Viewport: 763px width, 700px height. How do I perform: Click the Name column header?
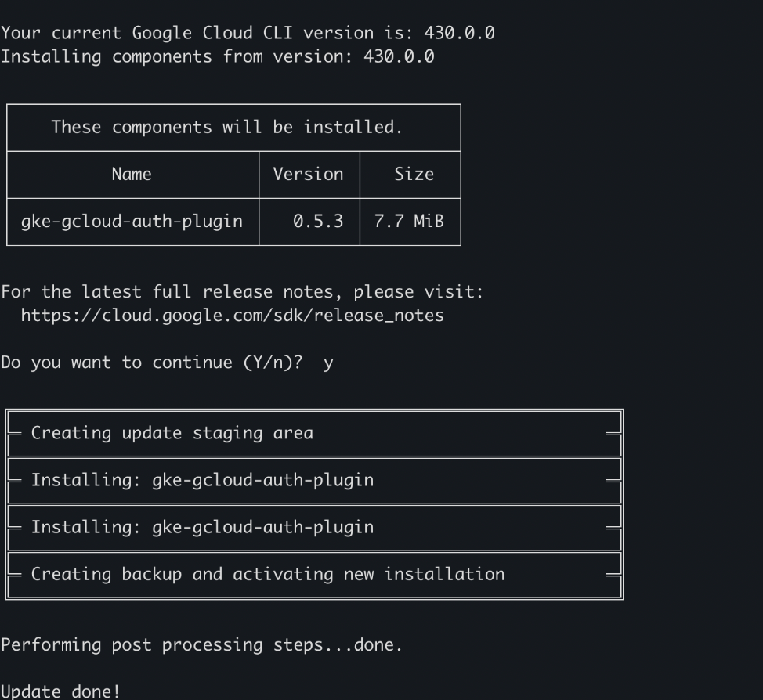click(132, 174)
